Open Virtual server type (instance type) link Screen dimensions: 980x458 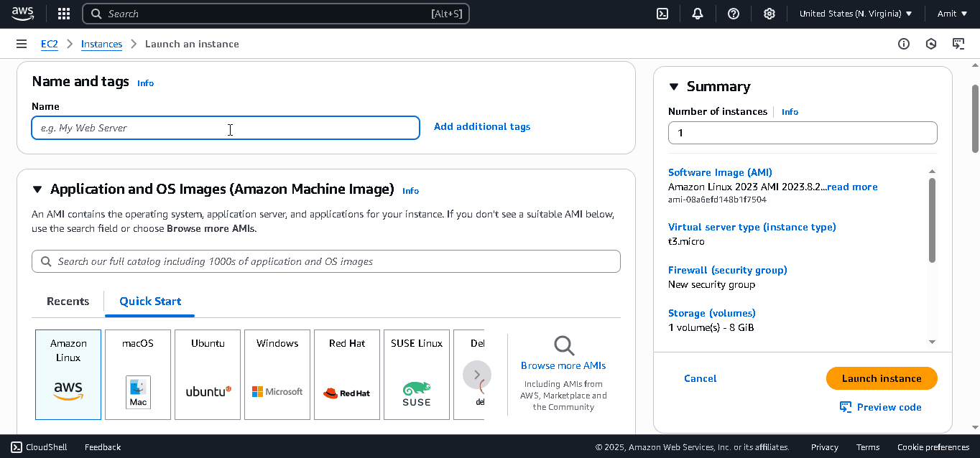tap(752, 227)
